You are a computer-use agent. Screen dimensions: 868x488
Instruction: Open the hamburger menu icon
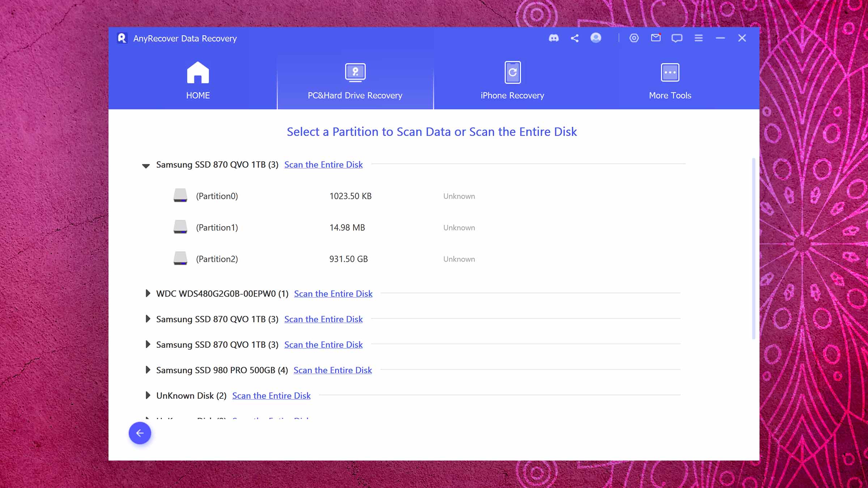coord(698,38)
